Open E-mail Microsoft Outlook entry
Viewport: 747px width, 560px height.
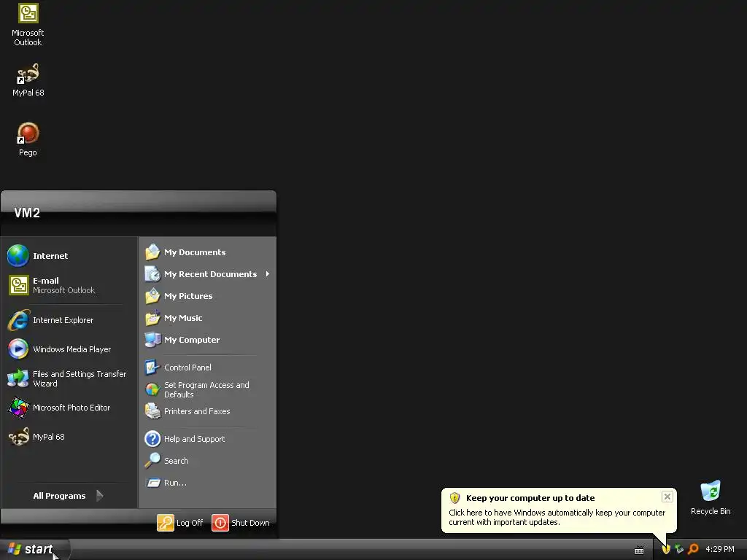click(69, 285)
